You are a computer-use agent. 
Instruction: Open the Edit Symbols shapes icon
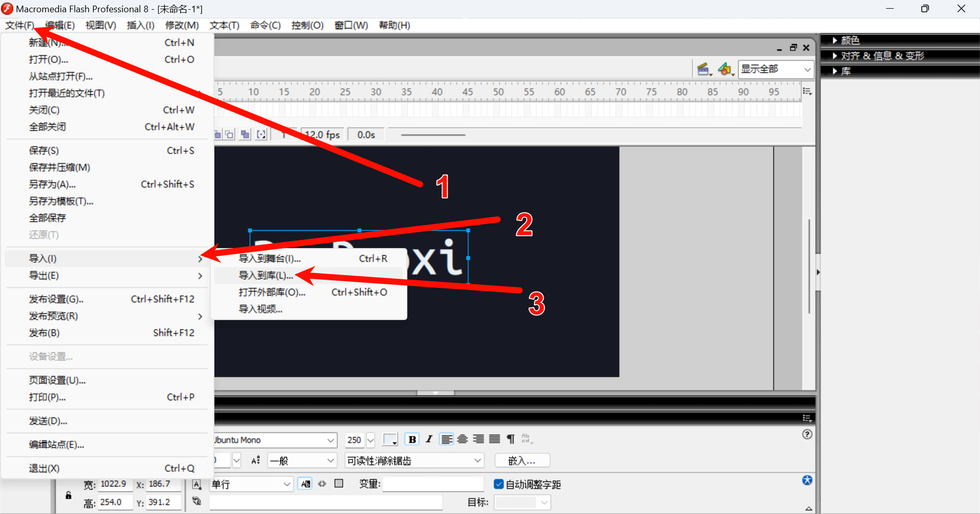click(x=725, y=69)
